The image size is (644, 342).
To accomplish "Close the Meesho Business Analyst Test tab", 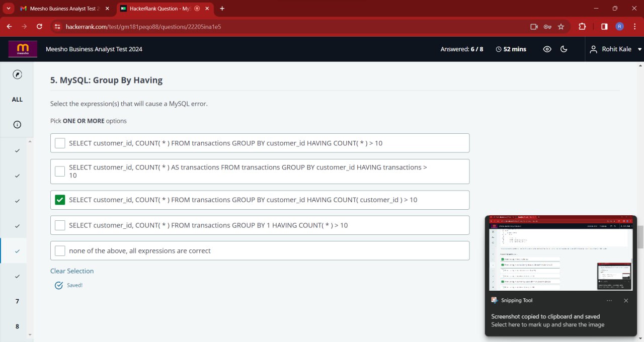I will pos(107,9).
